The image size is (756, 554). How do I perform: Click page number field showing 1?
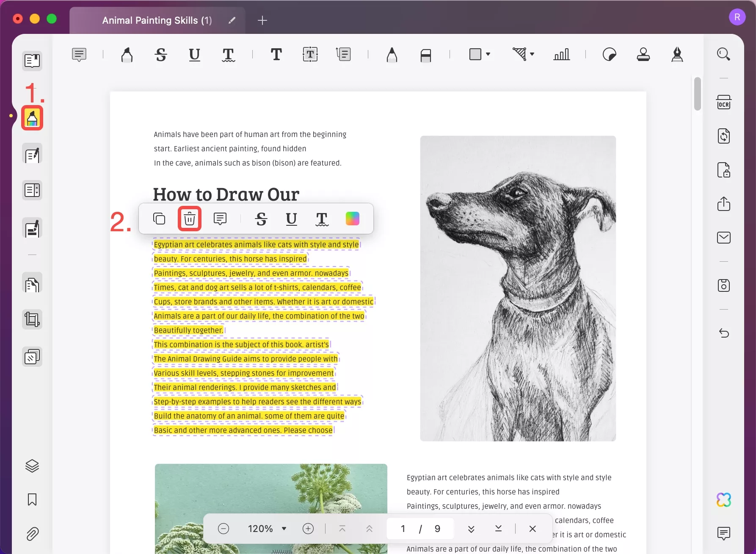(403, 529)
